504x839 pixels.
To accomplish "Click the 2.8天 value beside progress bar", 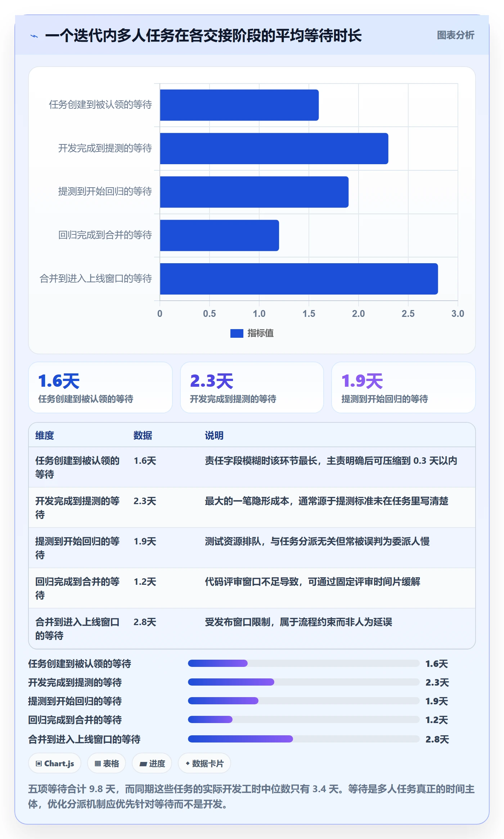I will 437,739.
